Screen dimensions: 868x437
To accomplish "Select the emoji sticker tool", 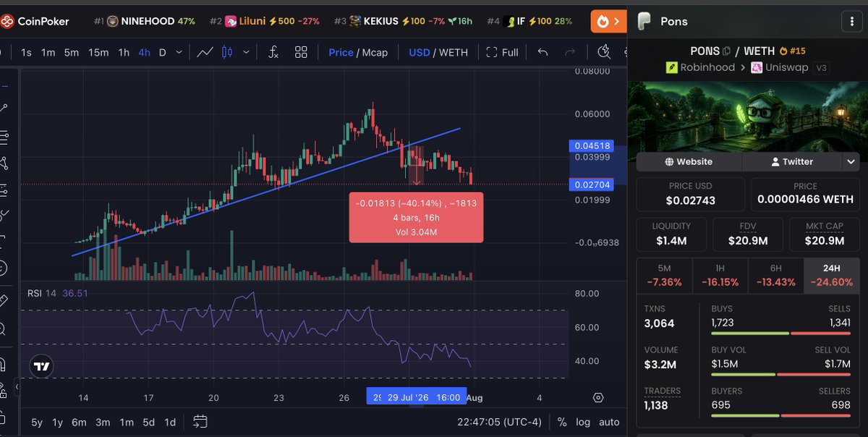I will [x=3, y=268].
